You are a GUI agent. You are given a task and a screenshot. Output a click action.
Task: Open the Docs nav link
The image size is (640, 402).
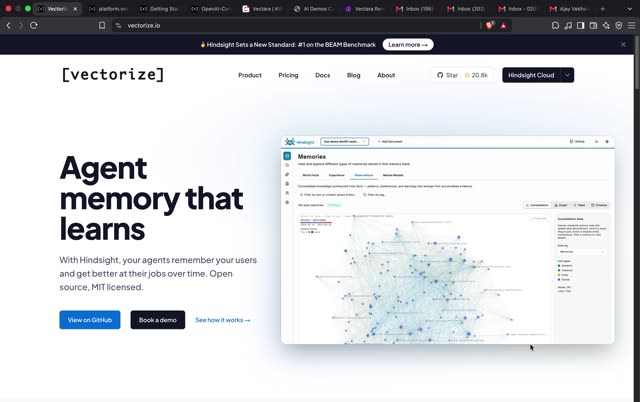322,75
